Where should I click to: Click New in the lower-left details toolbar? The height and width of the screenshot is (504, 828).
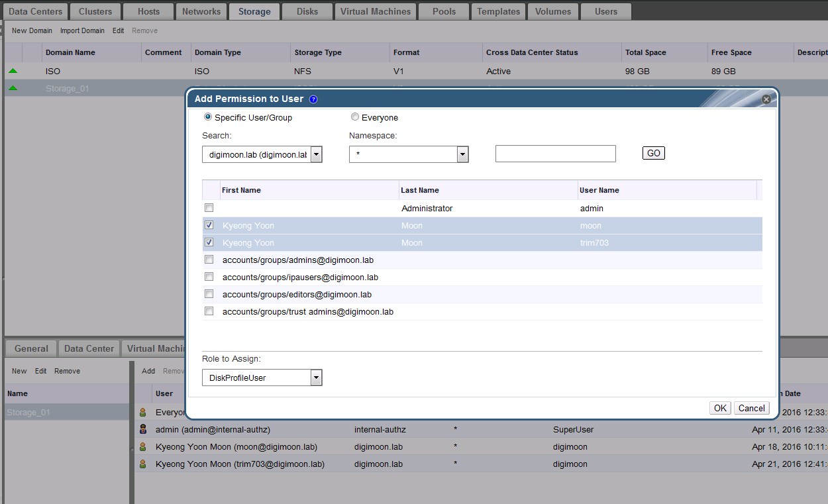(x=19, y=371)
